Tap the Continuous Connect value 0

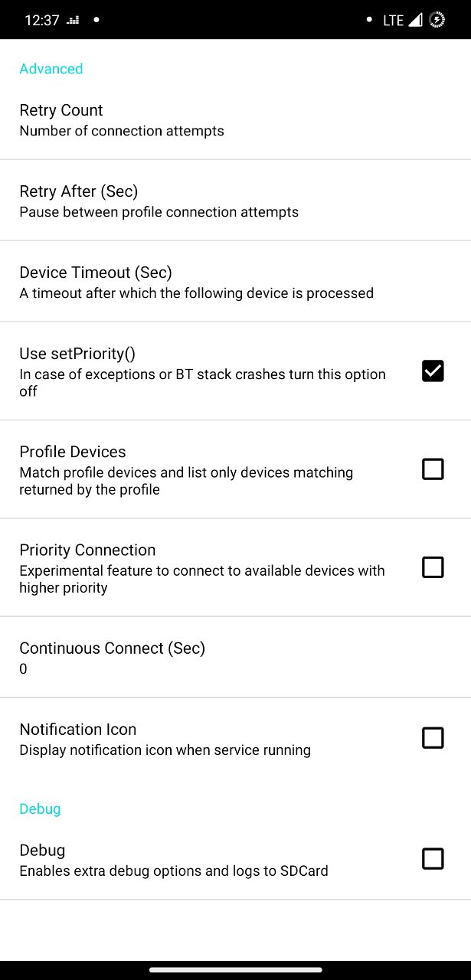click(x=23, y=669)
